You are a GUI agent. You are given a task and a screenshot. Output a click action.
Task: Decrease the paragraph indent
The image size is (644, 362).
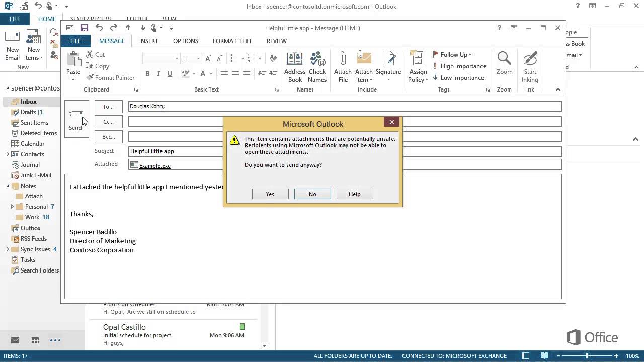coord(262,74)
